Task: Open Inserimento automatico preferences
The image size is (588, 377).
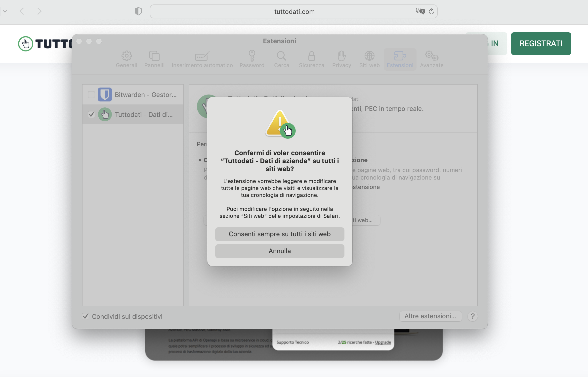Action: click(x=202, y=59)
